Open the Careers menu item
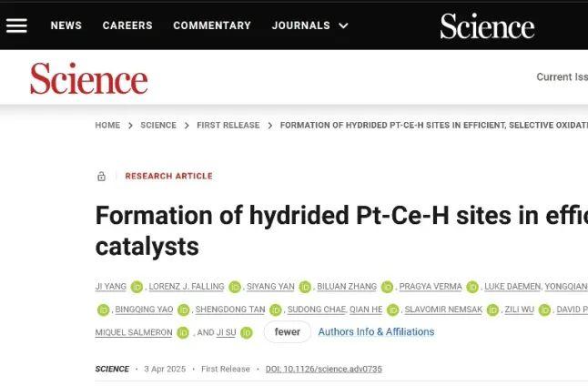This screenshot has height=386, width=588. (127, 25)
